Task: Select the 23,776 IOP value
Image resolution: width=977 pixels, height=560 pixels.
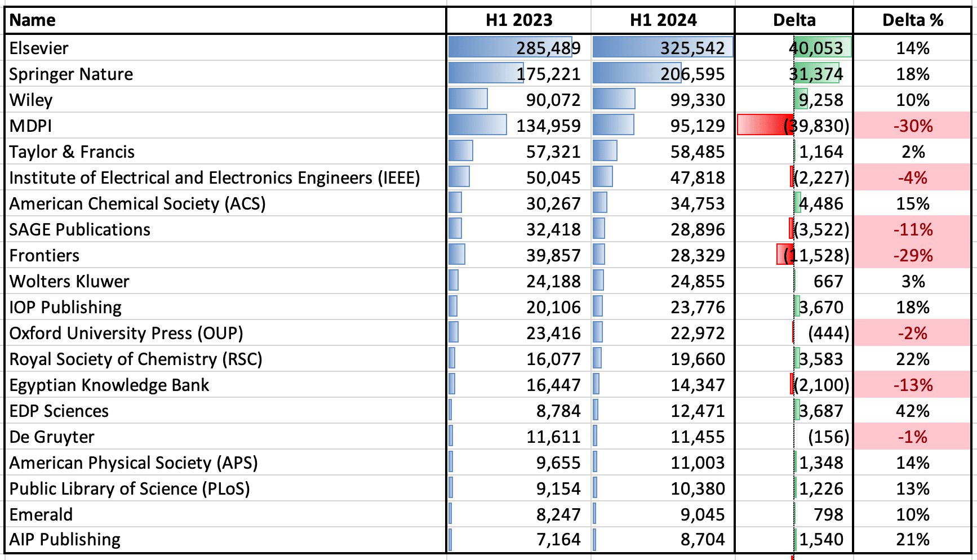Action: (663, 307)
